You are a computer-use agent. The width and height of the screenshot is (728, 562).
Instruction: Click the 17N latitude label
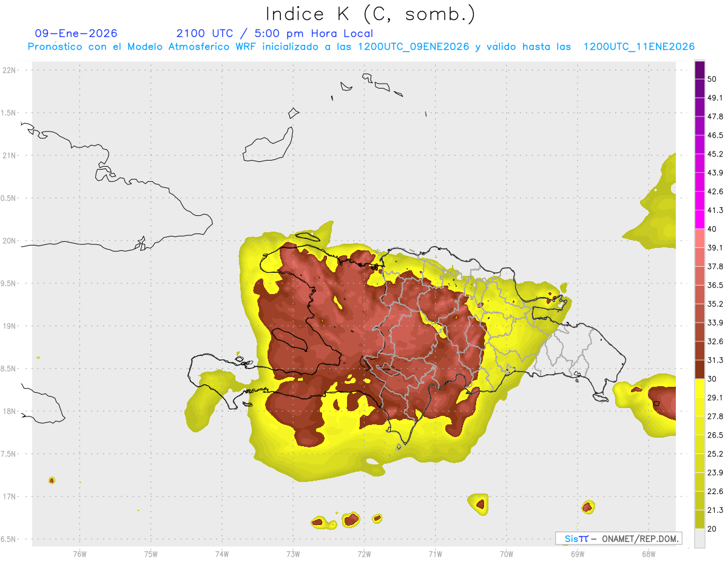click(x=10, y=497)
